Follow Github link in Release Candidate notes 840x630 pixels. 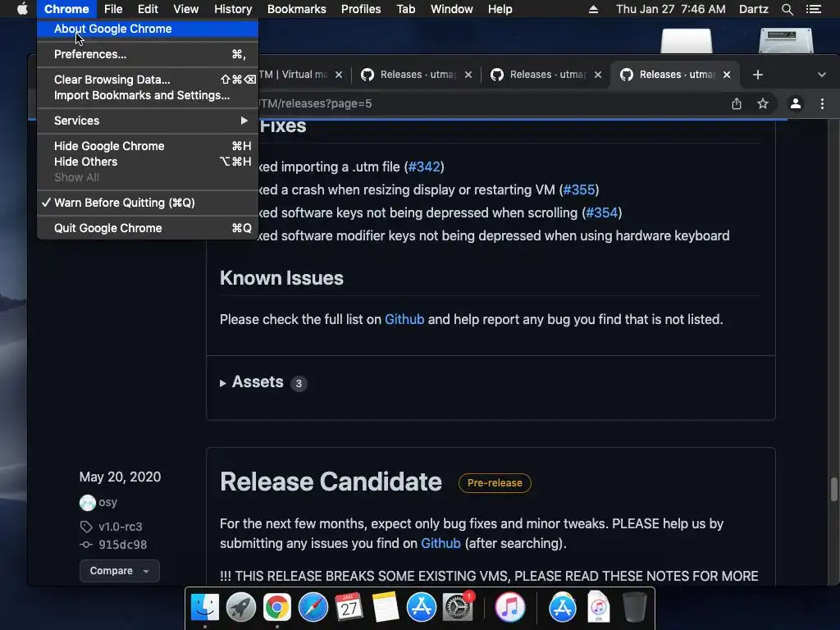tap(441, 543)
